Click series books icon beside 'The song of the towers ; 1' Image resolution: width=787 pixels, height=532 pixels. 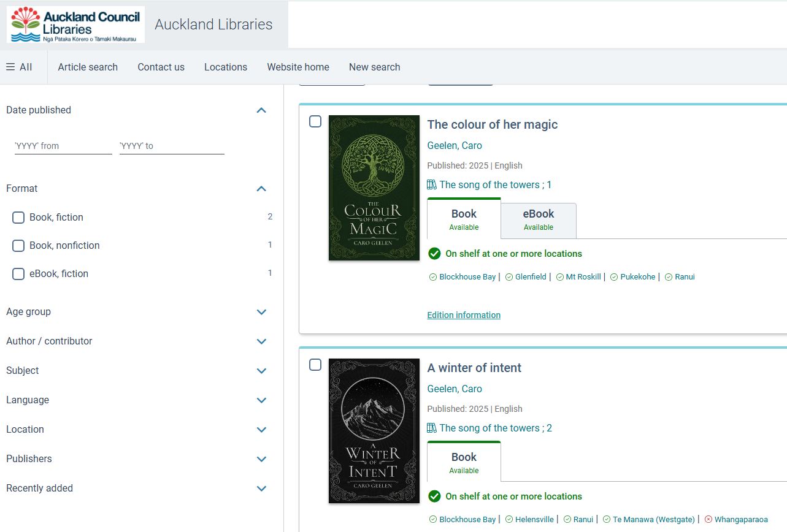(x=432, y=184)
